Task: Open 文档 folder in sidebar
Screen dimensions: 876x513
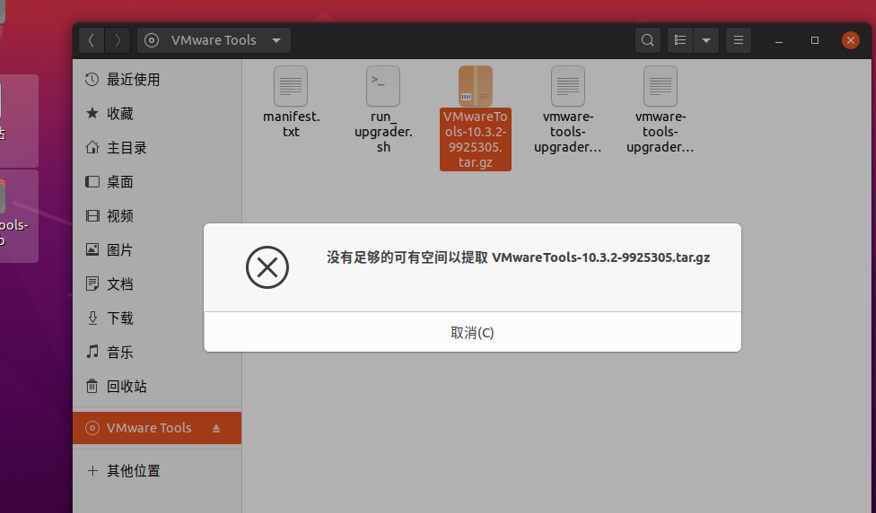Action: pos(157,284)
